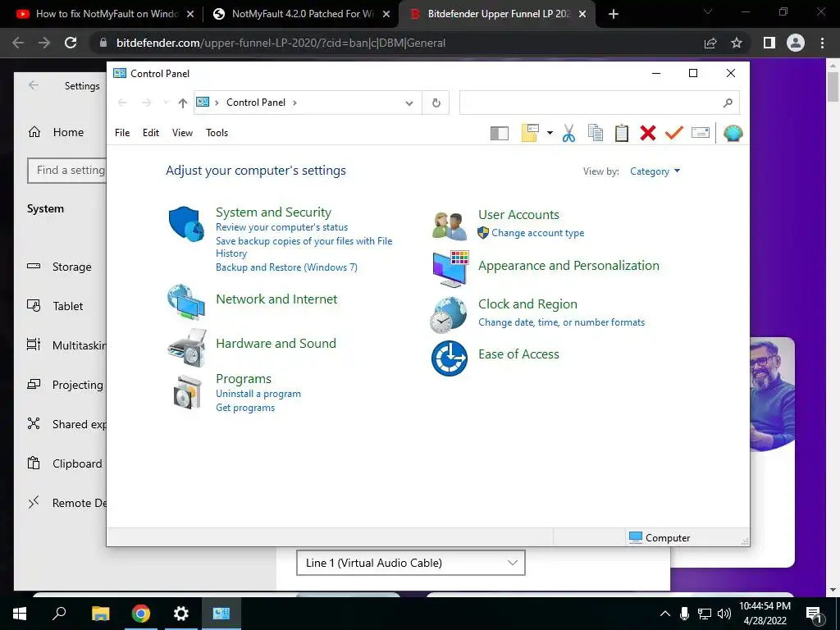Click the share icon in the address bar

point(710,43)
